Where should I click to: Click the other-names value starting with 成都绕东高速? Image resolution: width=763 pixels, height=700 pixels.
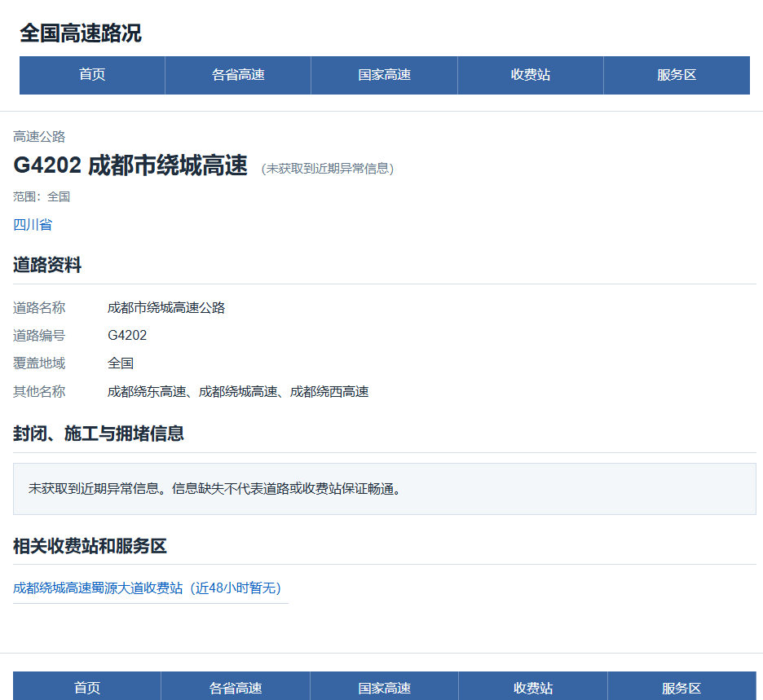[x=238, y=392]
